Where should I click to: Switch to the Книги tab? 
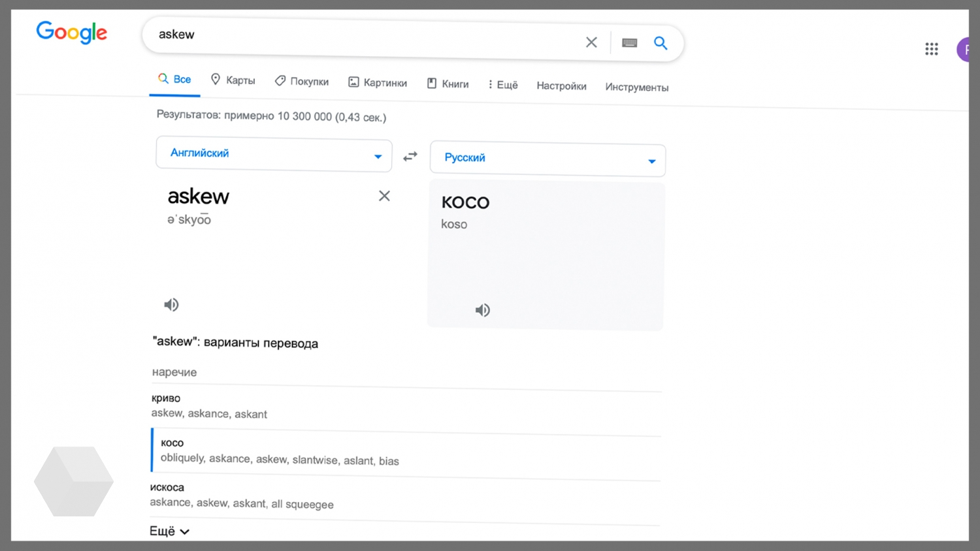tap(448, 84)
